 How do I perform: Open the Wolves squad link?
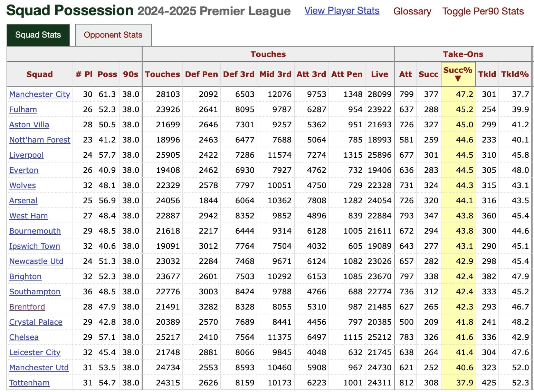[x=22, y=185]
